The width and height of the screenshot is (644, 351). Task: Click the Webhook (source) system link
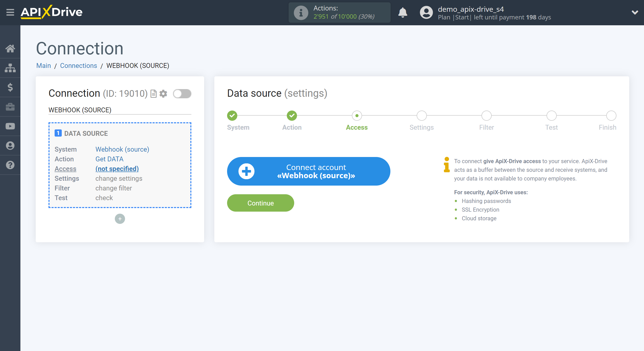coord(122,149)
